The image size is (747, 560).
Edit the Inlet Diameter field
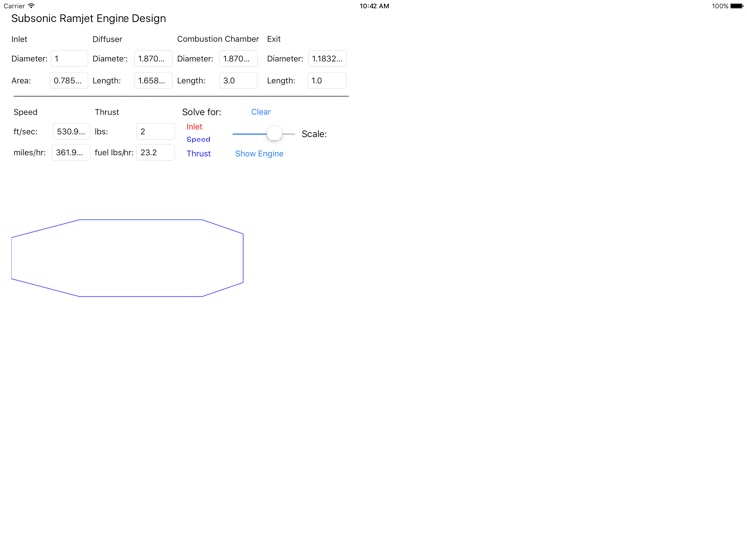pos(69,58)
